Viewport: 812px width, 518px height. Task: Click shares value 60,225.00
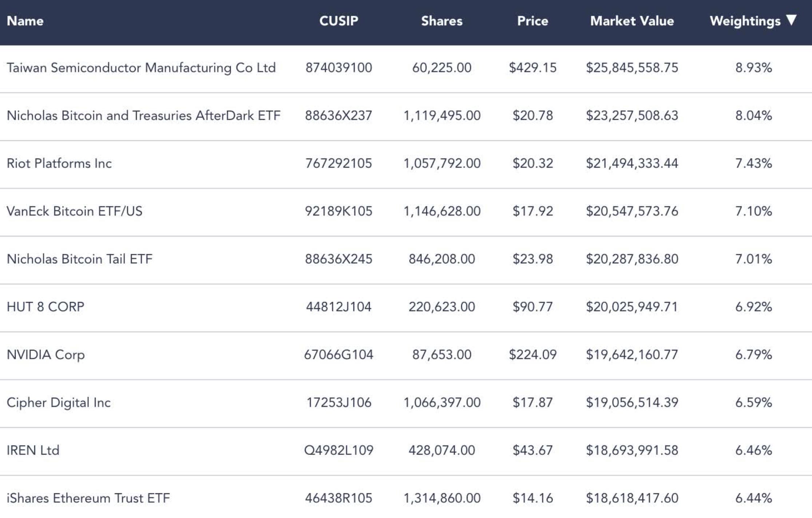point(441,68)
